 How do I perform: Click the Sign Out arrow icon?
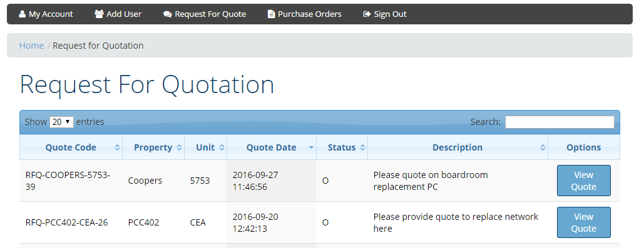(367, 14)
